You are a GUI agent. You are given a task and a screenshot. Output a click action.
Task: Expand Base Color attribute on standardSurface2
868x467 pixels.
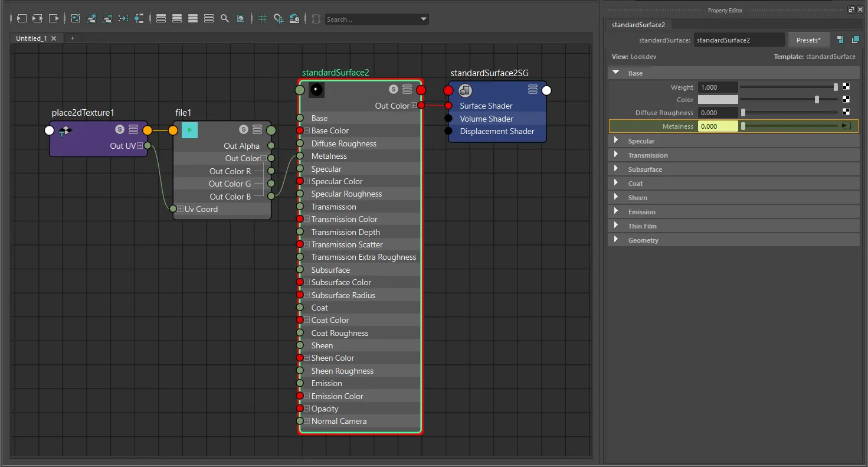click(x=307, y=130)
